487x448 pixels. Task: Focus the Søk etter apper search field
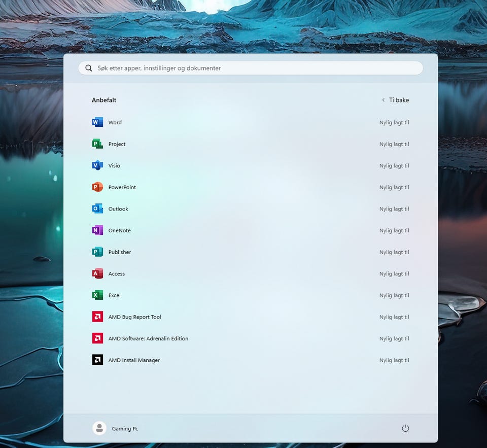(x=250, y=68)
